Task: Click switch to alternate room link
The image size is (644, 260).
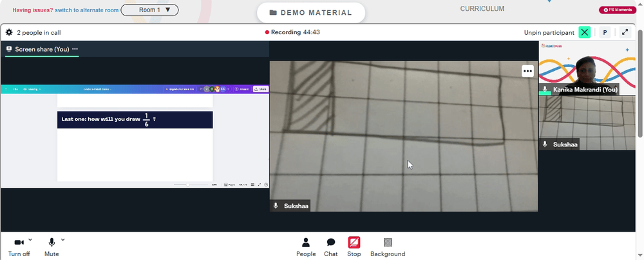Action: [87, 10]
